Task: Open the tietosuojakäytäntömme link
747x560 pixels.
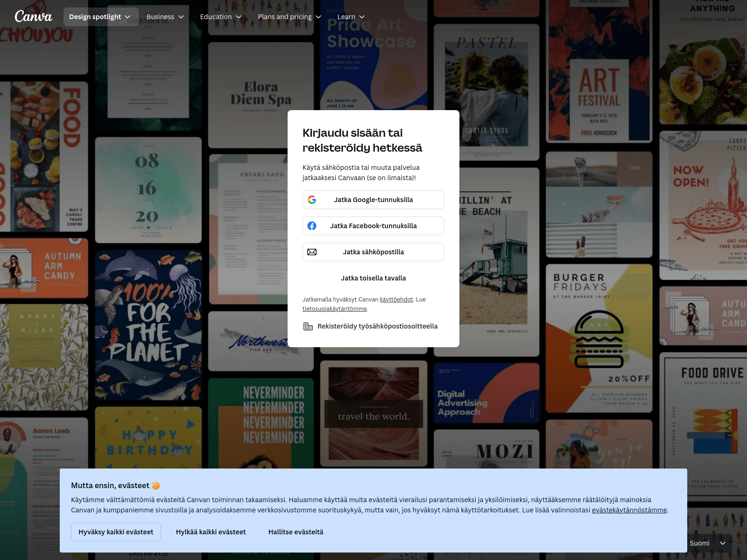Action: [x=335, y=309]
